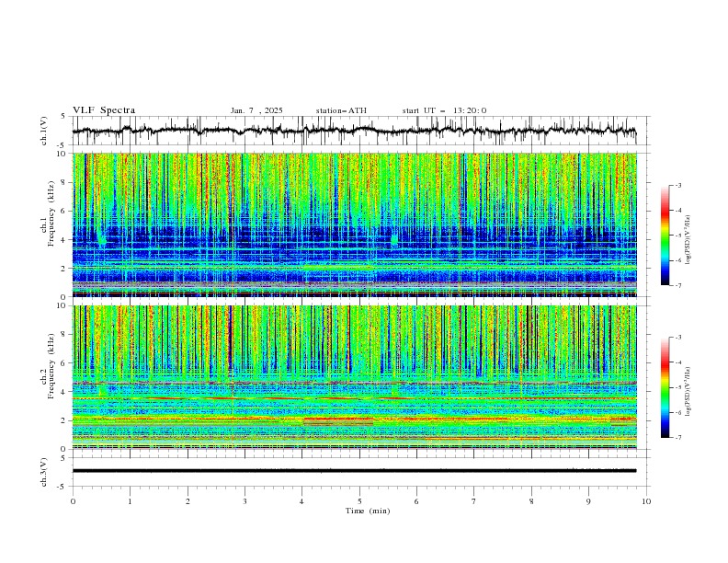Click the 'ch.3(V)' waveform axis label
Viewport: 728px width, 563px height.
(x=44, y=472)
